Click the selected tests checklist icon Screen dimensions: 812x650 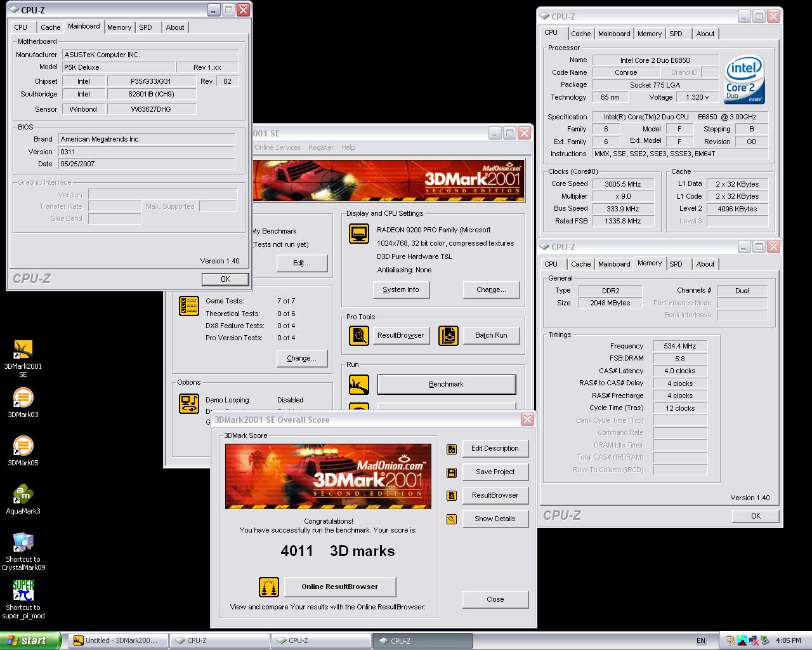tap(189, 305)
